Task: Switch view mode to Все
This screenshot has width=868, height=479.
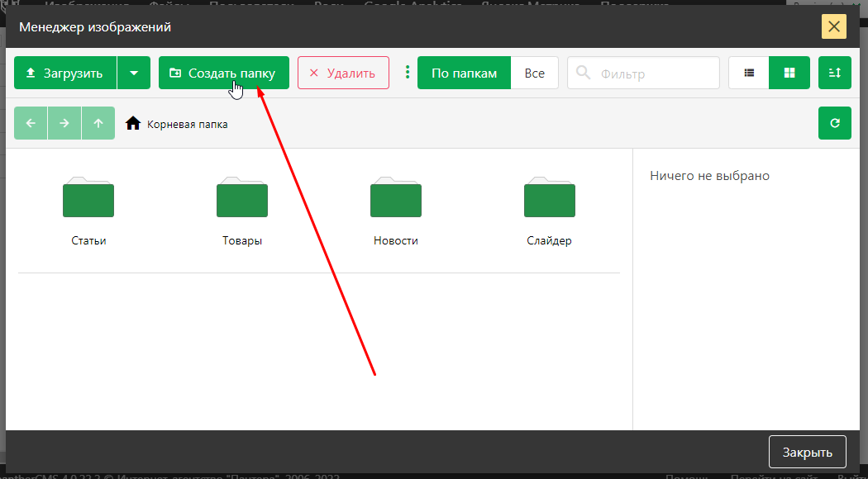Action: click(534, 73)
